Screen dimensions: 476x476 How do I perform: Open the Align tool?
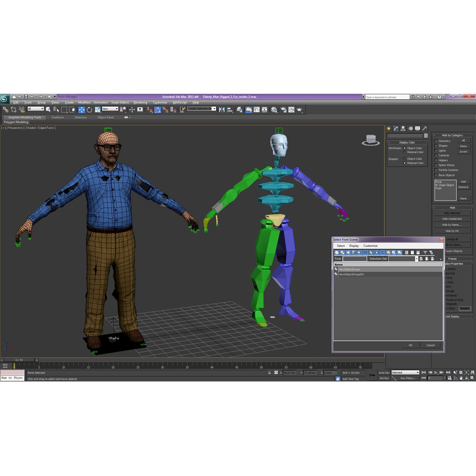[230, 110]
